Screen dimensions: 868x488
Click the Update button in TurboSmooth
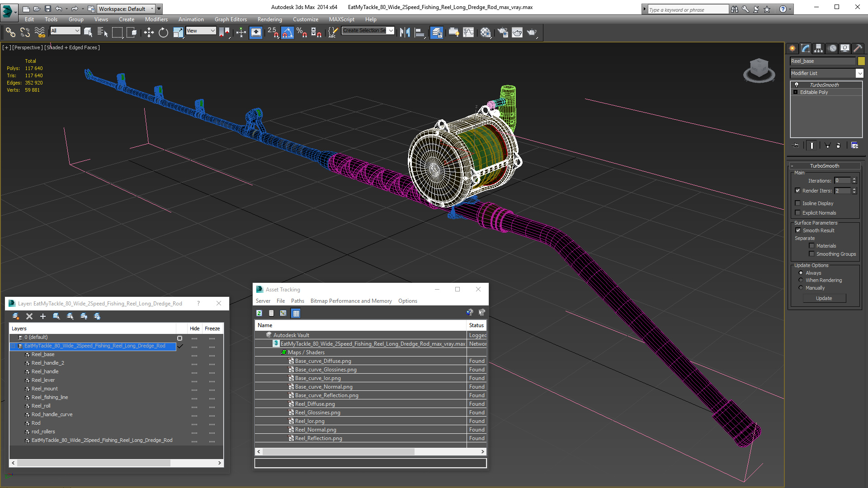tap(824, 298)
